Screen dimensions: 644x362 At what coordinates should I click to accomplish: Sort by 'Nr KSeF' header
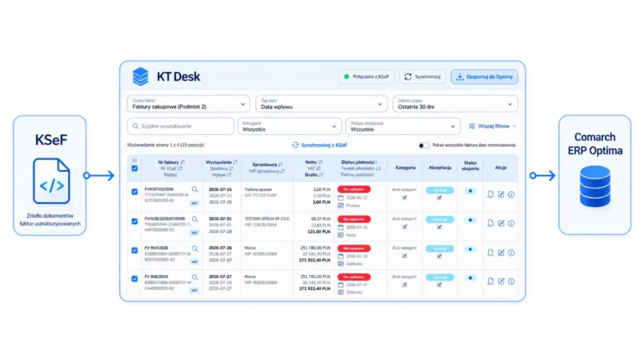pyautogui.click(x=171, y=168)
